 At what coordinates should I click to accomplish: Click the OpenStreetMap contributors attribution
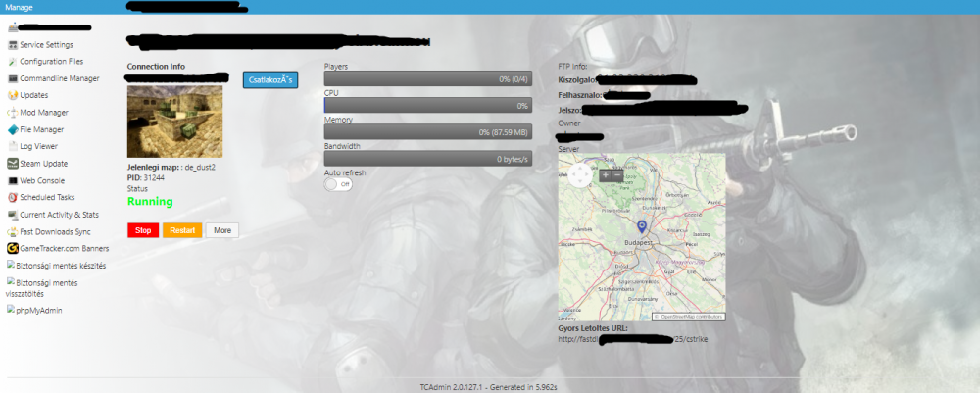(688, 317)
